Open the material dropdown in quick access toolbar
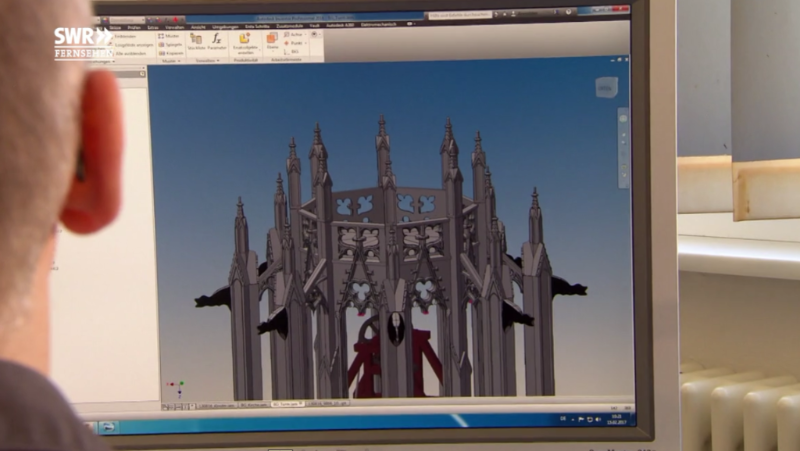This screenshot has height=451, width=800. [129, 20]
